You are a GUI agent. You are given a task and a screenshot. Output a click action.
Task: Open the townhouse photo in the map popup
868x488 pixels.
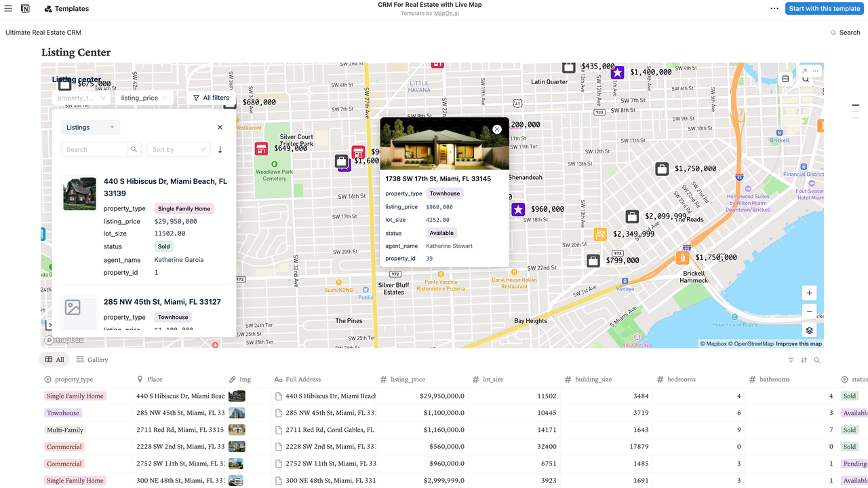coord(444,143)
